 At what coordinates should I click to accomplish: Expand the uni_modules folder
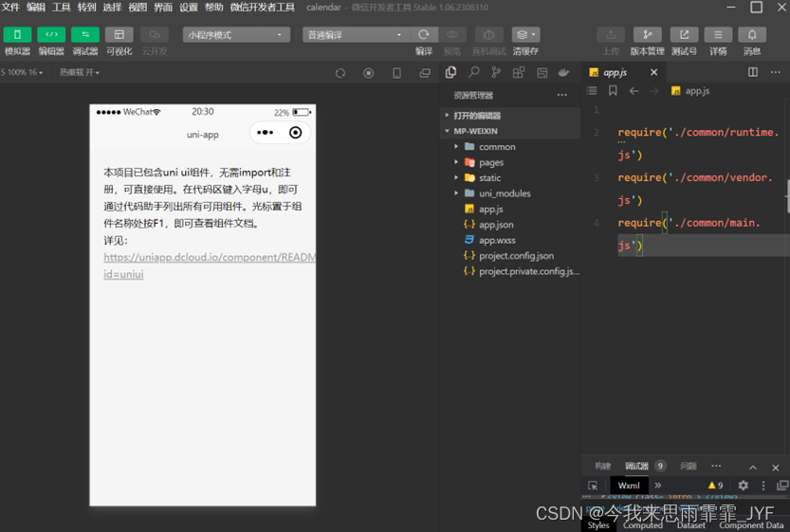510,193
